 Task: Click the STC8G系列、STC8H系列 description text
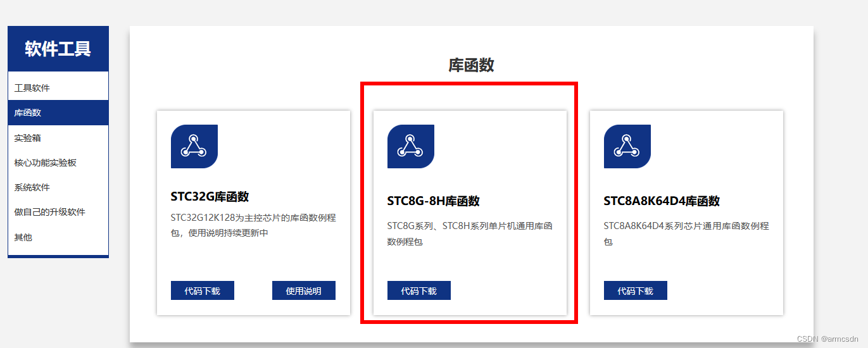tap(470, 233)
